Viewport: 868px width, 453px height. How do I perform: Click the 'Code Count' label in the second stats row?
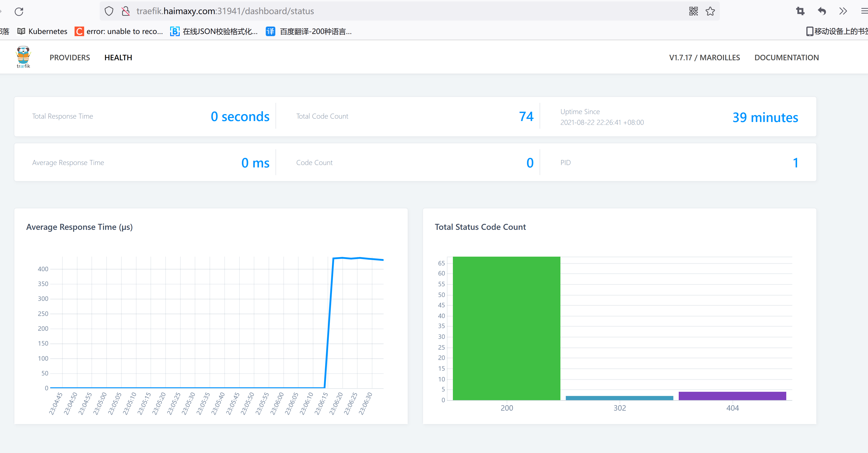point(314,163)
